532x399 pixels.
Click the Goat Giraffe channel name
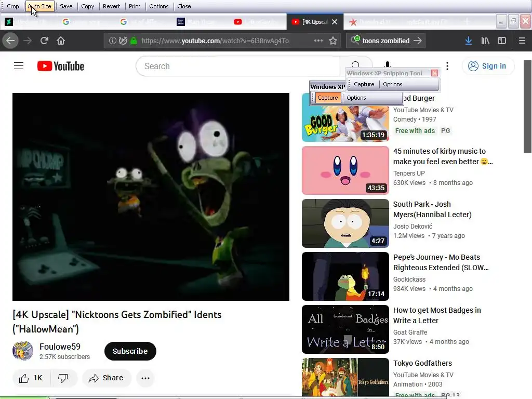pyautogui.click(x=410, y=332)
